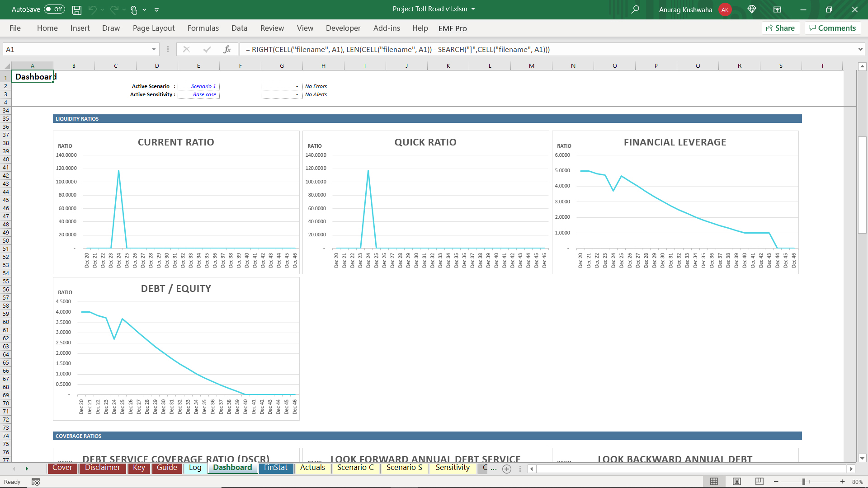Click the Save icon in title bar
The height and width of the screenshot is (488, 868).
[77, 9]
